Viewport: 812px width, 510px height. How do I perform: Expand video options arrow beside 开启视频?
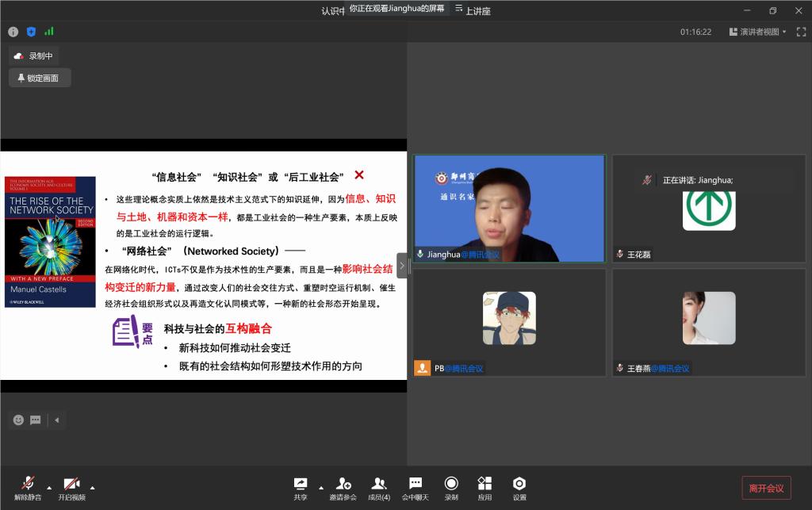point(92,487)
